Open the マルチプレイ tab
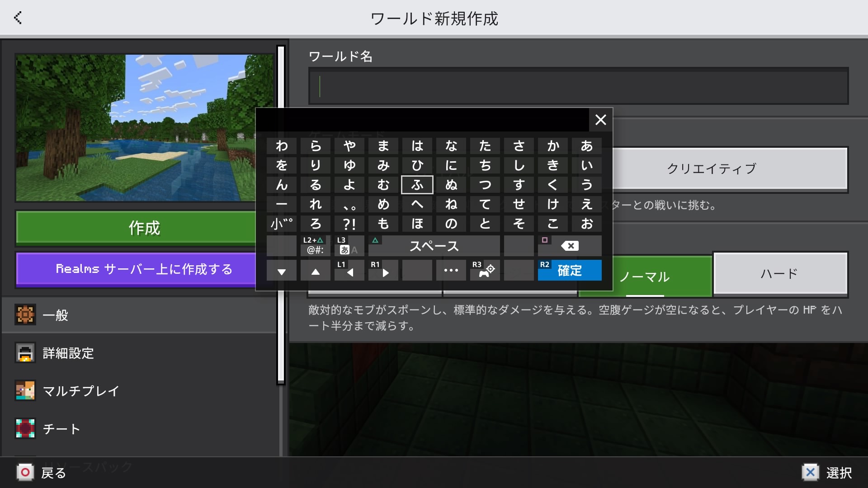 pos(139,391)
